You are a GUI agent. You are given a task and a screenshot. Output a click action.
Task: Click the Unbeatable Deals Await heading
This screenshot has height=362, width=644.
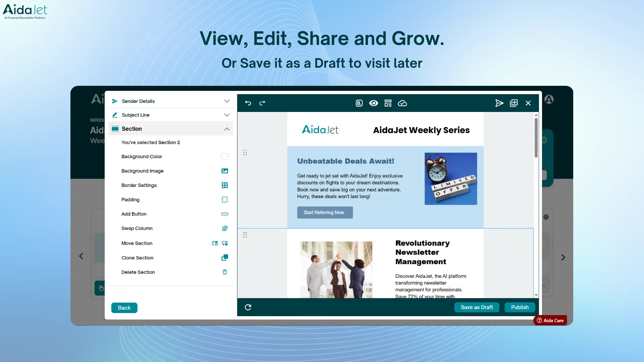coord(345,161)
